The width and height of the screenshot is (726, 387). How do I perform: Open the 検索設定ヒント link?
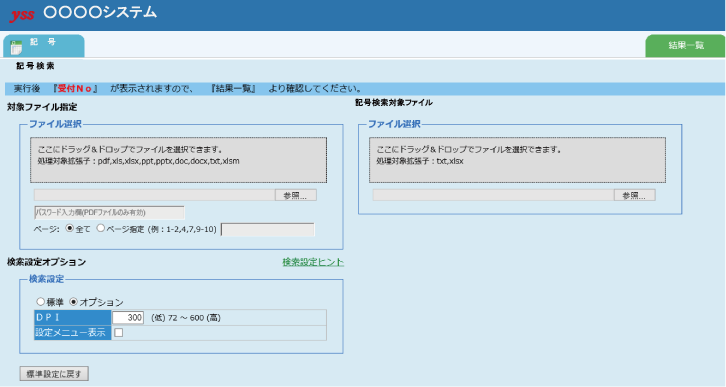[x=313, y=262]
